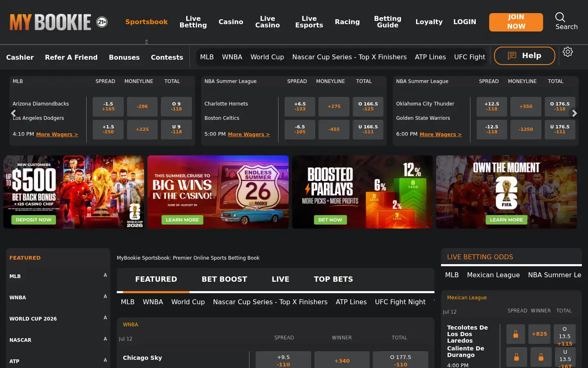Pick Arizona Diamondbacks -286 moneyline
This screenshot has height=368, width=588.
coord(142,106)
